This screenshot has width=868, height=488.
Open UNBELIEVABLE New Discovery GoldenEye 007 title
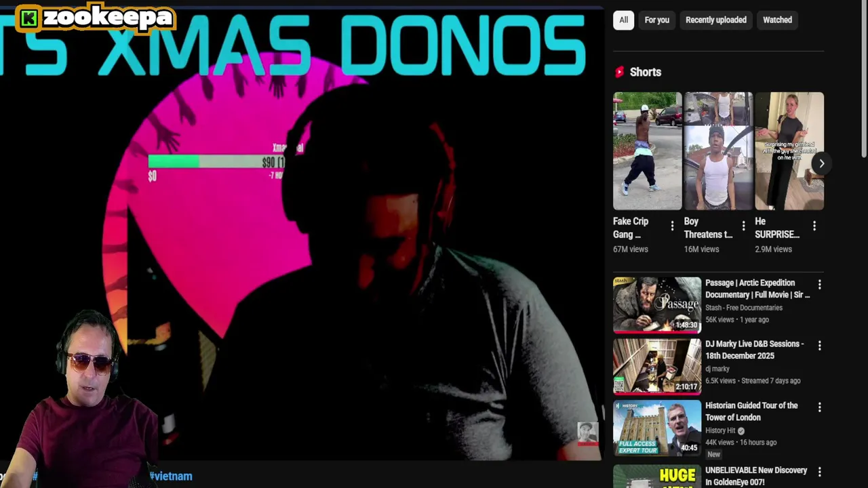756,476
